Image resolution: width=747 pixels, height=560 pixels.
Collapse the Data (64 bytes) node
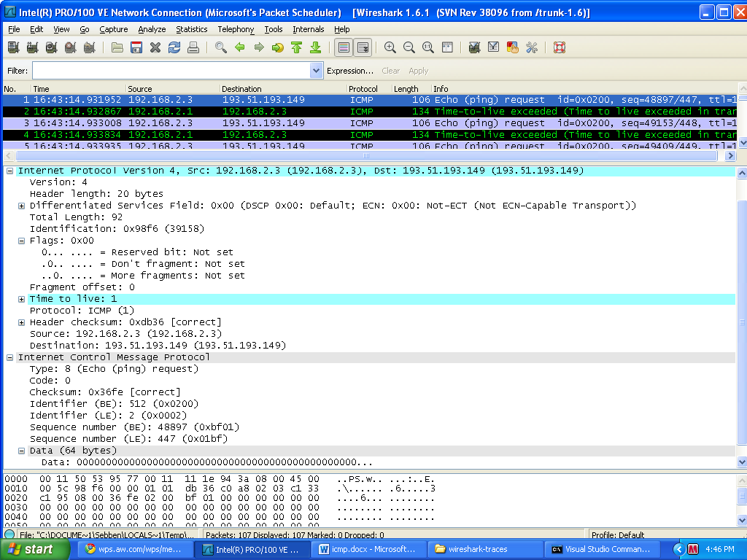21,451
